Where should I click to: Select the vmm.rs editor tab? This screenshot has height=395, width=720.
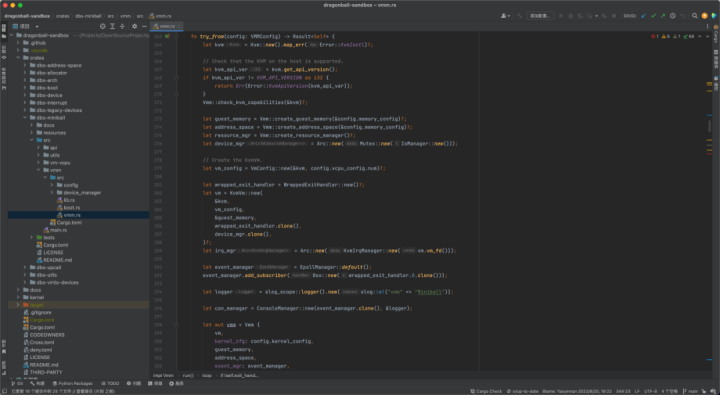[167, 26]
